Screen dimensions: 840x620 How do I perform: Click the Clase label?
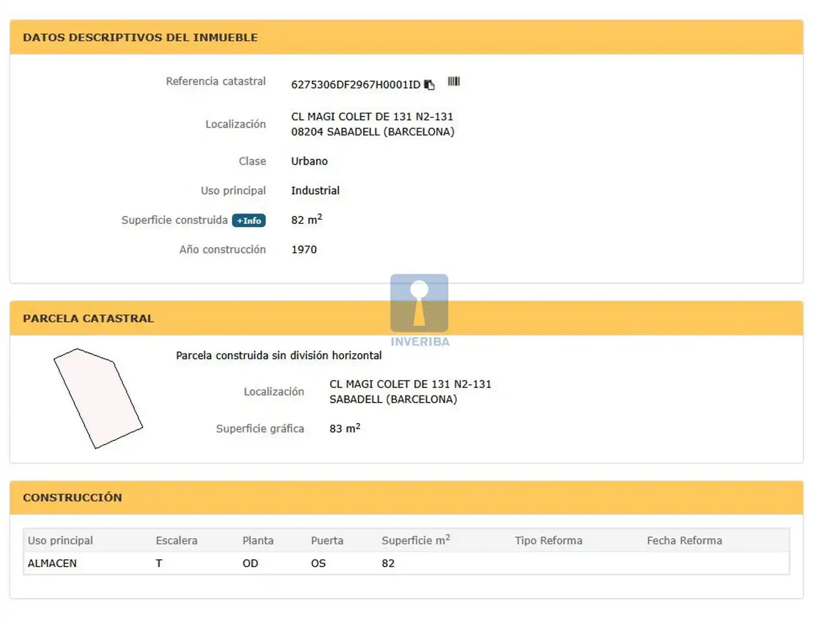(x=252, y=161)
